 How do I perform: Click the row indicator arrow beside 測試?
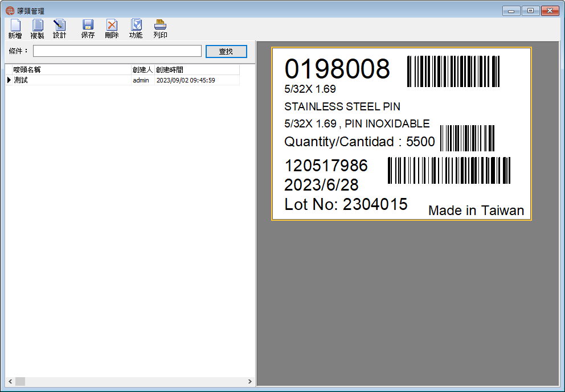coord(9,80)
